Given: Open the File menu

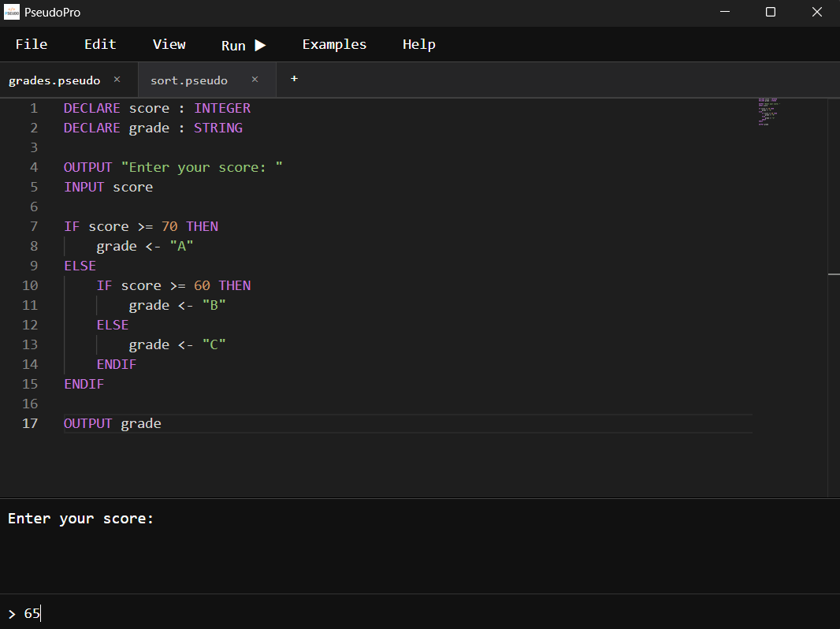Looking at the screenshot, I should (31, 44).
